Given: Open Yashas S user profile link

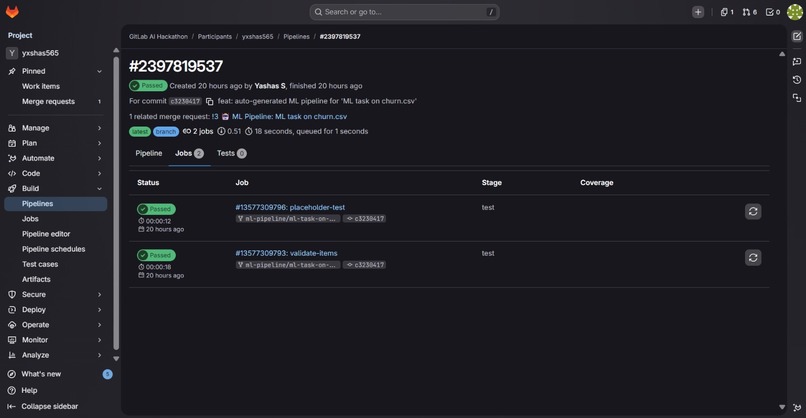Looking at the screenshot, I should 270,86.
